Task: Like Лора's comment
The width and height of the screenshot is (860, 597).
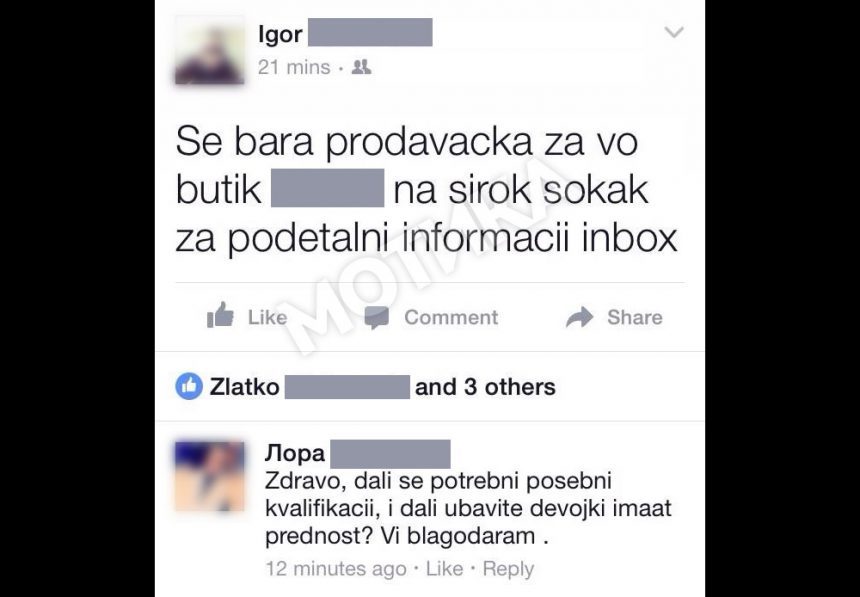Action: 444,569
